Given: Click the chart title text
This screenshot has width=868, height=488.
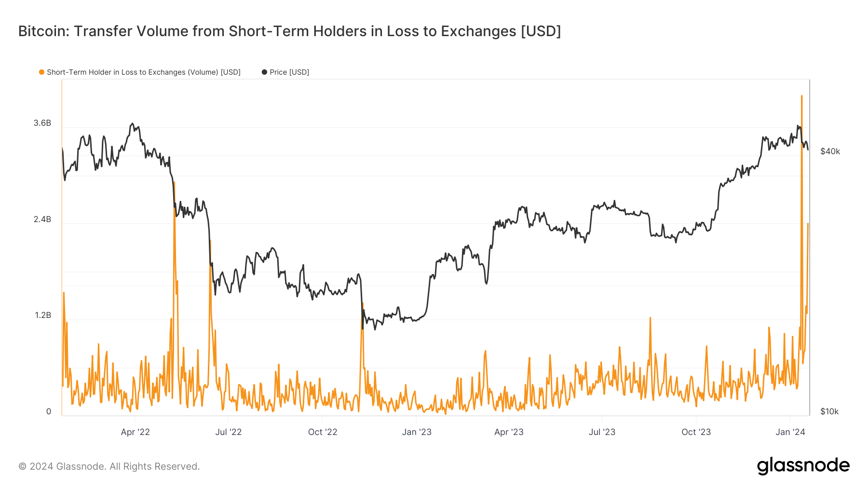Looking at the screenshot, I should coord(289,31).
